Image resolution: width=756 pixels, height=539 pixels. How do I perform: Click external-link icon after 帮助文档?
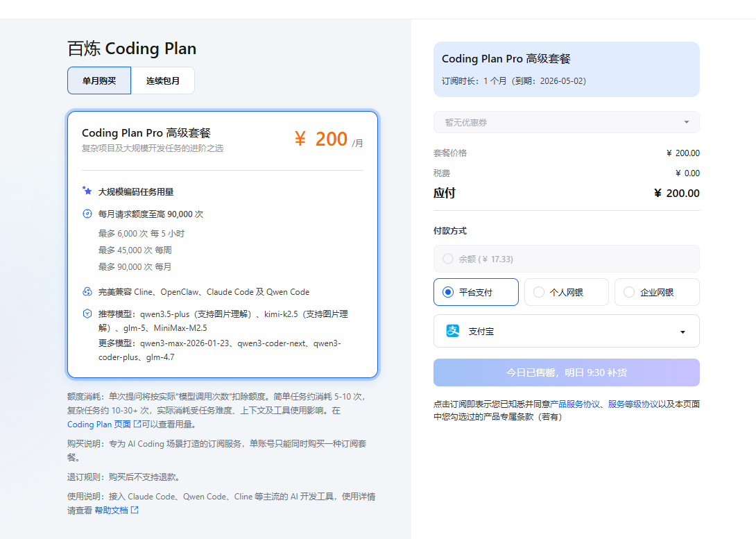[x=135, y=510]
